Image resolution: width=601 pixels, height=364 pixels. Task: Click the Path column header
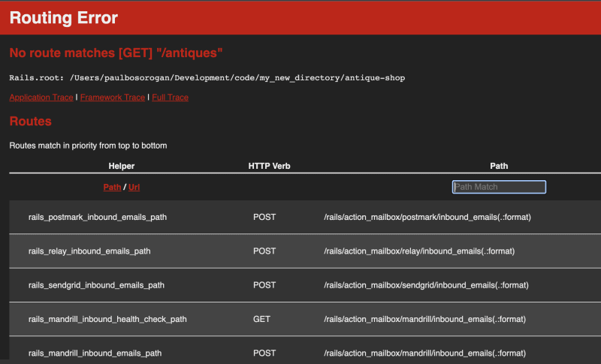click(x=499, y=166)
